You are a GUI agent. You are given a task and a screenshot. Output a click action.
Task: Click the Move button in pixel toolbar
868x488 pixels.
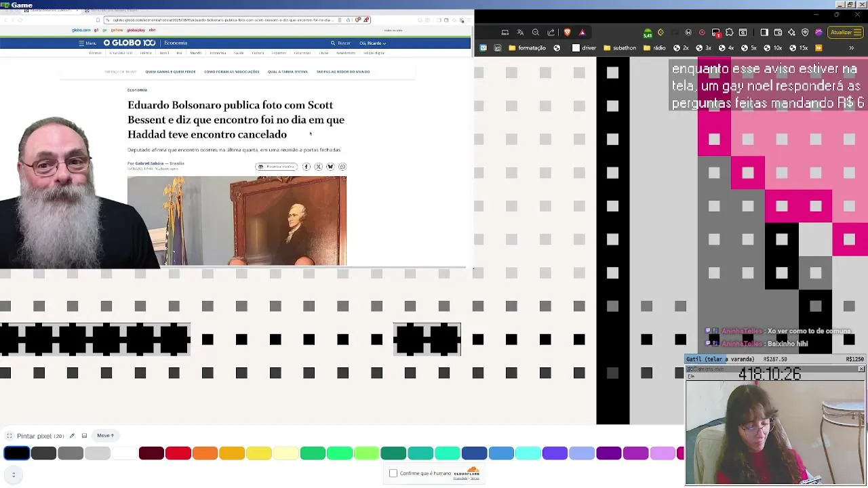[x=105, y=436]
